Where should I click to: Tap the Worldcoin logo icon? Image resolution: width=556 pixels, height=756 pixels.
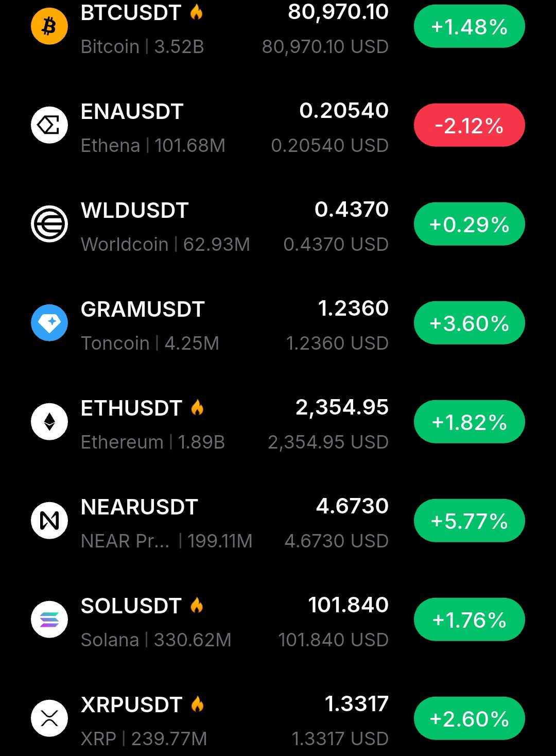[x=49, y=224]
